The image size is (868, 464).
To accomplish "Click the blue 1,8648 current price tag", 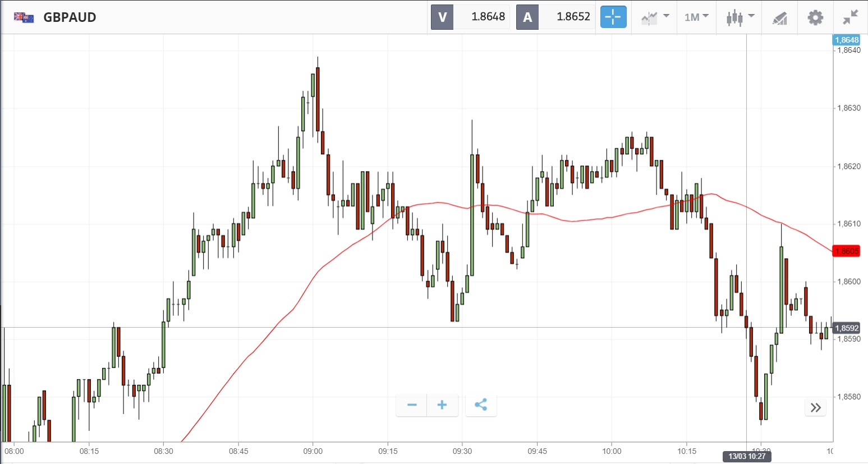I will 847,40.
